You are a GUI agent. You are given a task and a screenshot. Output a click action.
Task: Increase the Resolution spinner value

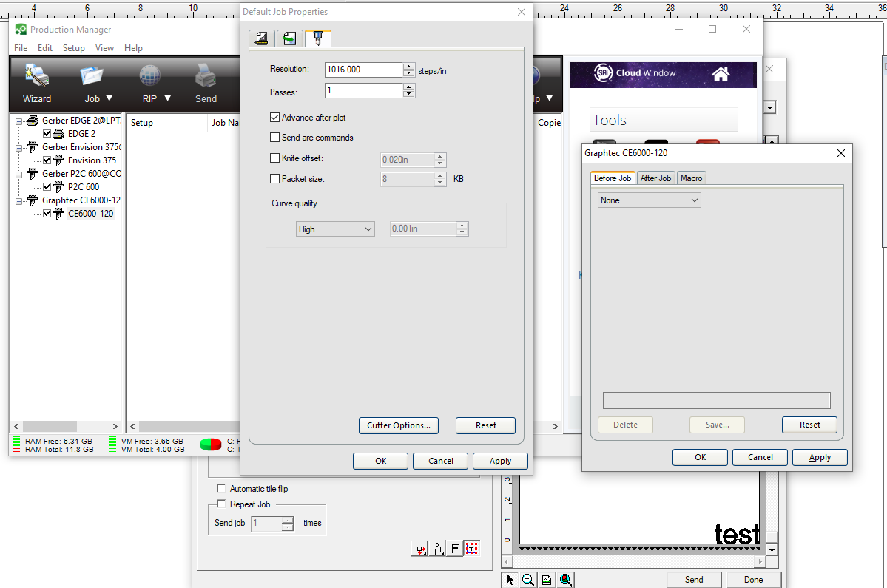click(x=409, y=66)
